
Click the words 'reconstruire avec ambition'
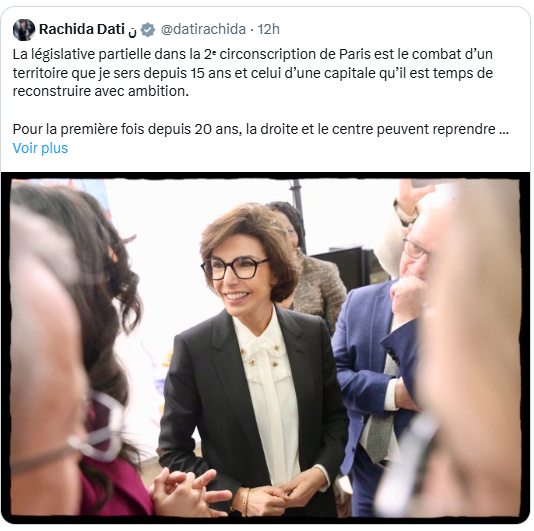pos(100,91)
